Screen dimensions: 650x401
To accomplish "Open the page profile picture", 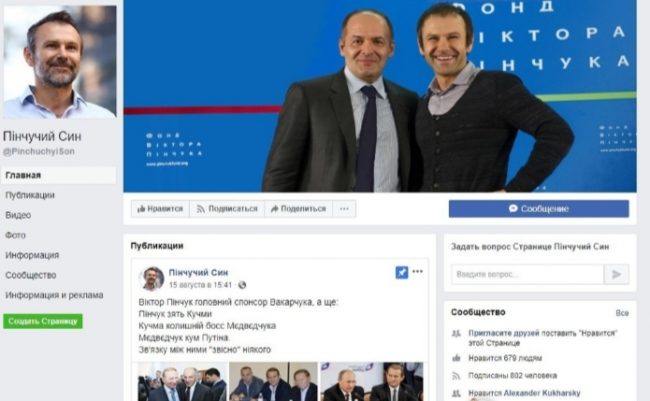I will 60,62.
